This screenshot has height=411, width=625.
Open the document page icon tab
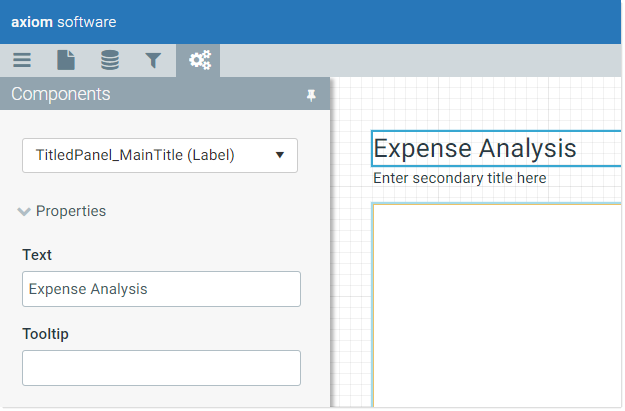66,61
